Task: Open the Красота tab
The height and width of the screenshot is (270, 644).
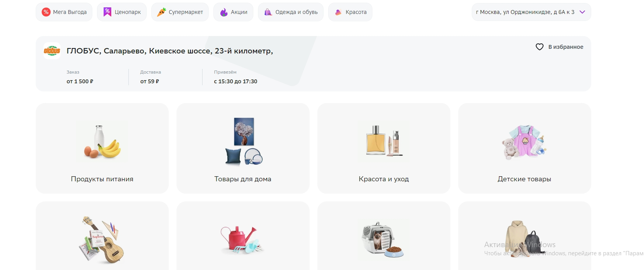Action: pyautogui.click(x=350, y=12)
